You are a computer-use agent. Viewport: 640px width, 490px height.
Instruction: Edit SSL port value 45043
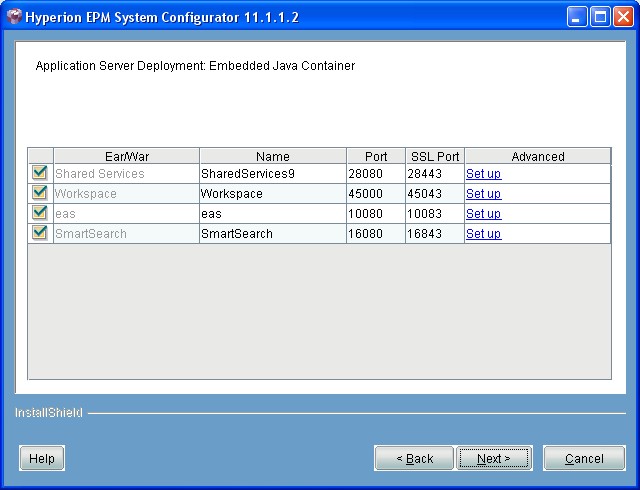coord(435,194)
